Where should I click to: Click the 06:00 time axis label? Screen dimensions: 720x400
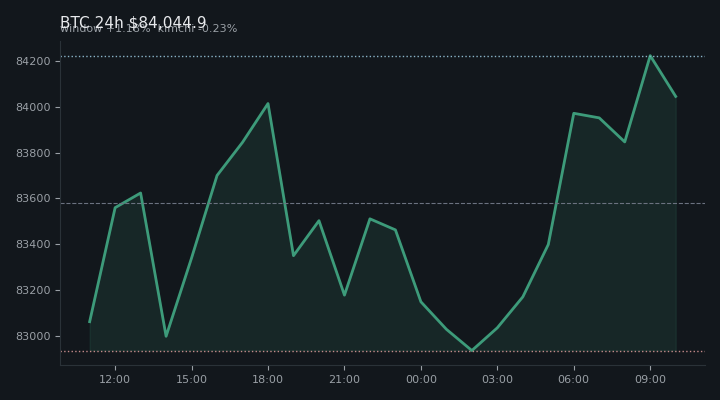pos(574,379)
